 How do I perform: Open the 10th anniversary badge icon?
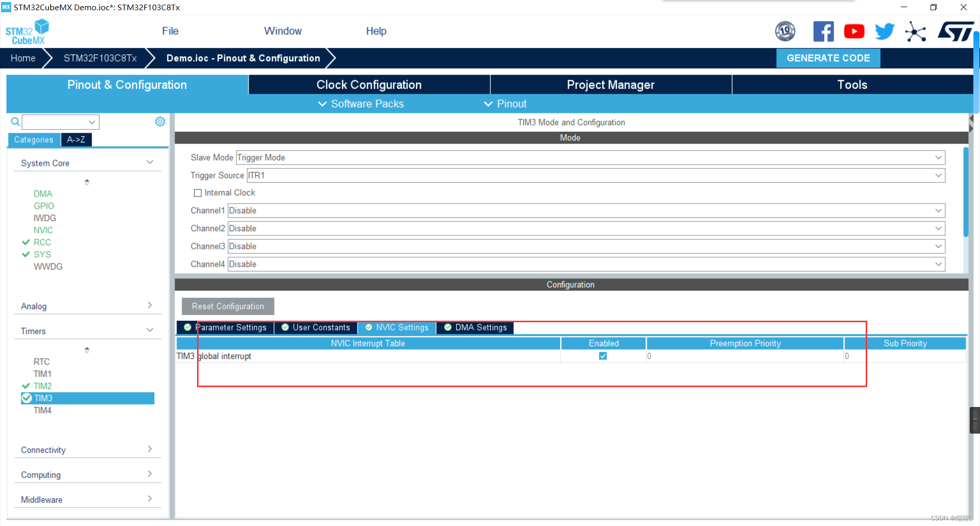point(785,32)
